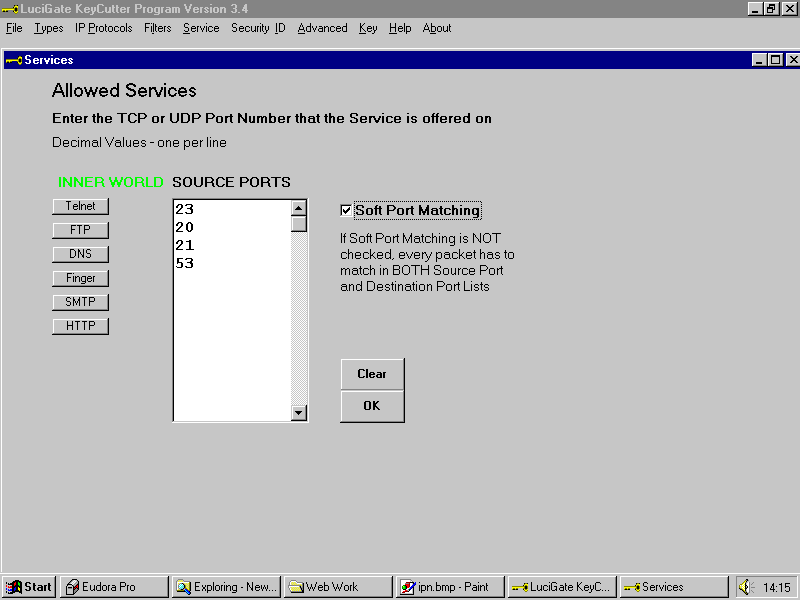Select port 23 line in list

[185, 209]
